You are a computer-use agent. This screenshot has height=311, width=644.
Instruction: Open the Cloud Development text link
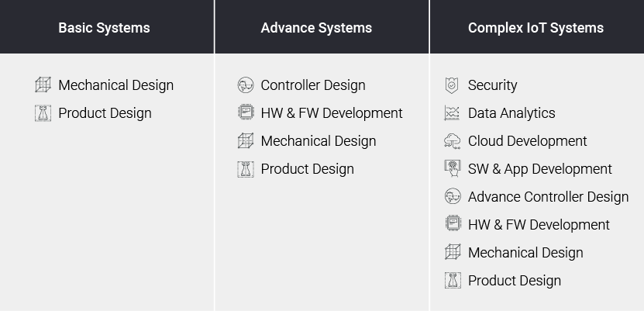coord(527,141)
